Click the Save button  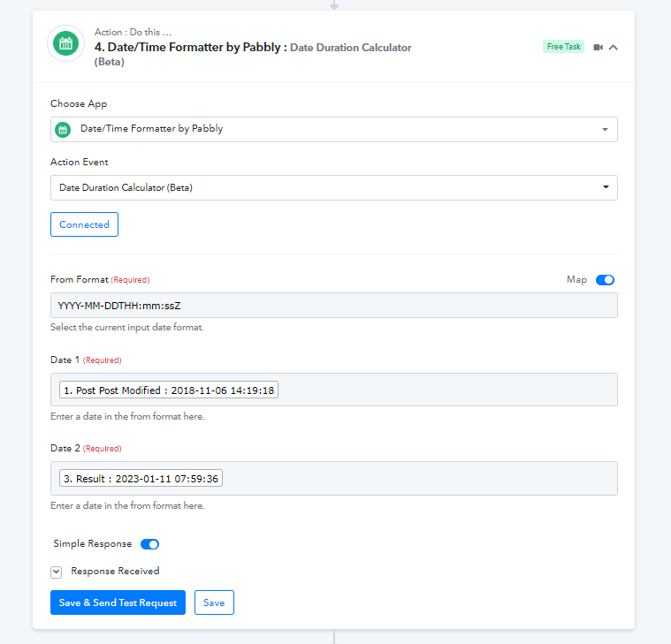[x=214, y=602]
